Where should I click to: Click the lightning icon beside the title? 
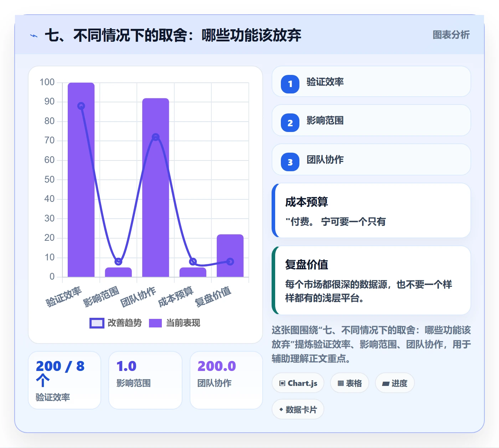click(x=34, y=36)
